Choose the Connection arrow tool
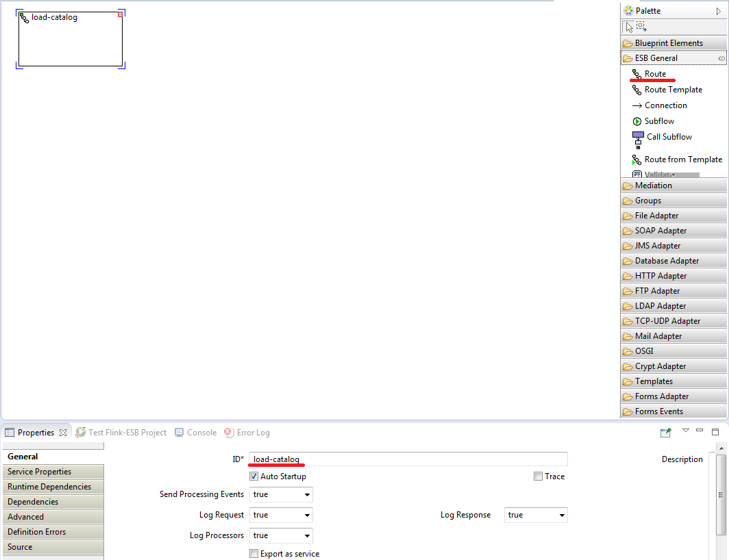The width and height of the screenshot is (729, 560). 665,105
